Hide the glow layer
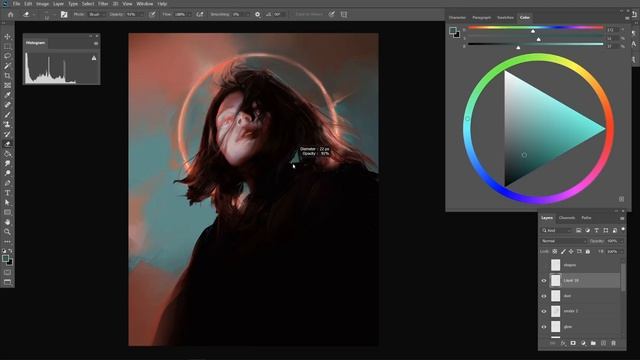This screenshot has width=640, height=360. (x=544, y=327)
